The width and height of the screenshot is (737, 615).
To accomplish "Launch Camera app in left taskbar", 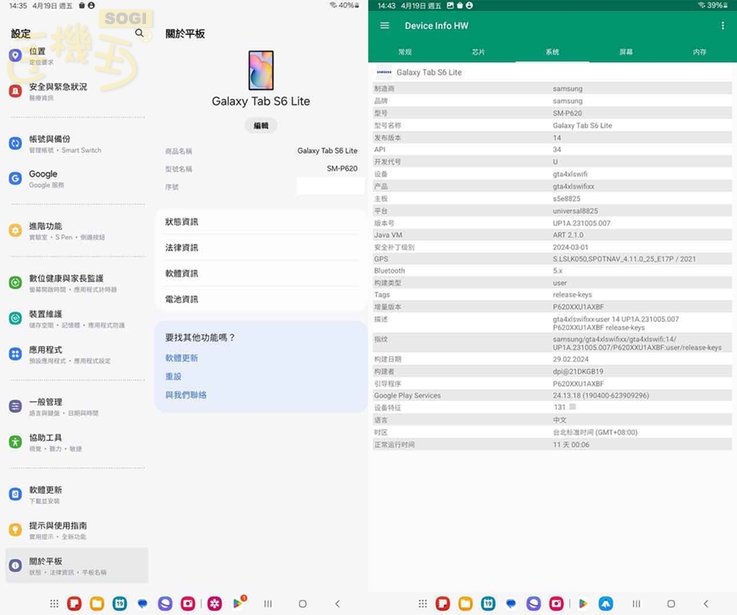I will coord(188,603).
